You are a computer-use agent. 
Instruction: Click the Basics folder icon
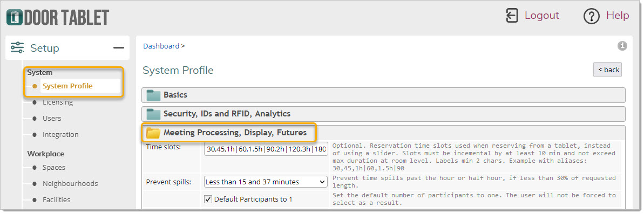(154, 95)
